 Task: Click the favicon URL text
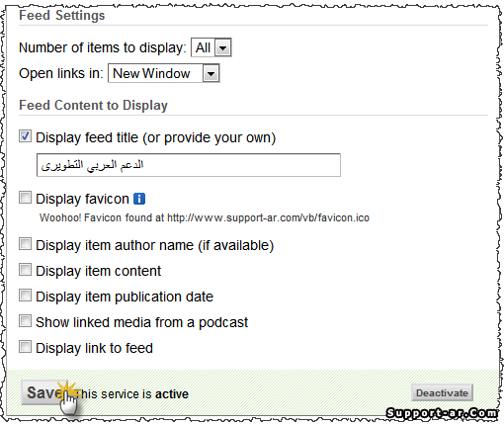pos(268,218)
